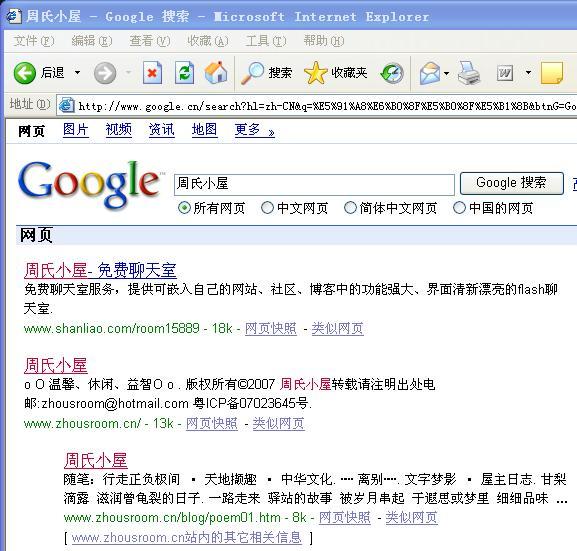
Task: Select the 简体中文网页 radio option
Action: pos(350,208)
